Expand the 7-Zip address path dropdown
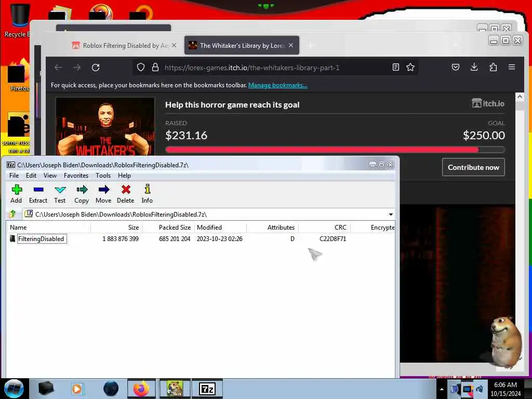The image size is (532, 399). tap(391, 215)
